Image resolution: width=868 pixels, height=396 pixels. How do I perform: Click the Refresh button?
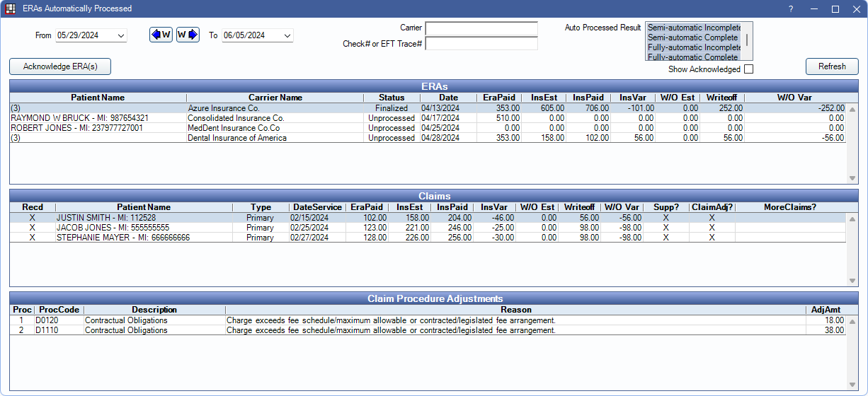(x=832, y=66)
